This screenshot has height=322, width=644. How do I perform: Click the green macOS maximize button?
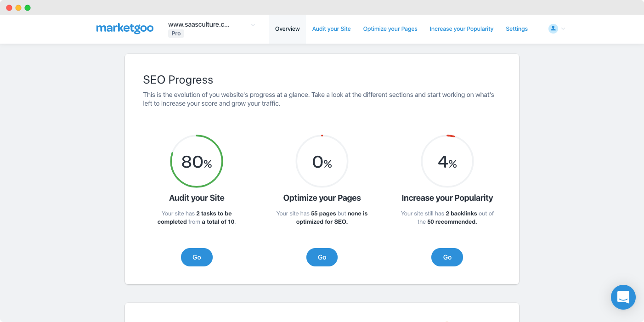pyautogui.click(x=28, y=8)
